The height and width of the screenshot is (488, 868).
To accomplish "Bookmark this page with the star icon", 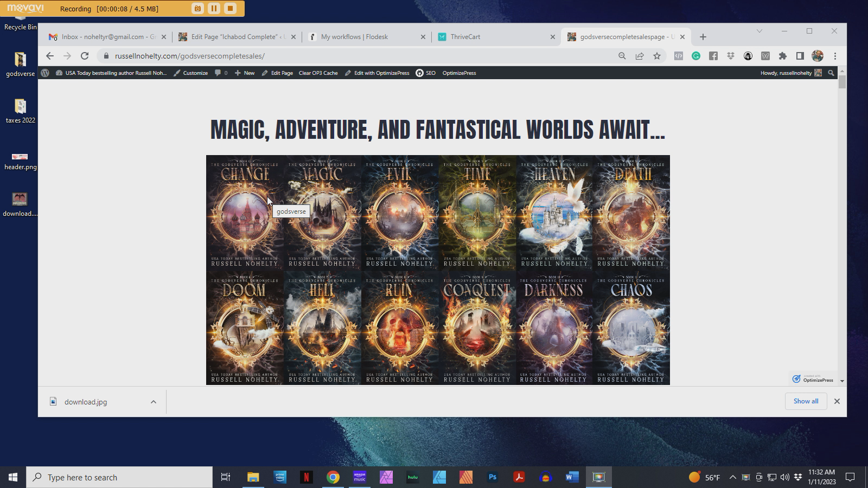I will 657,56.
